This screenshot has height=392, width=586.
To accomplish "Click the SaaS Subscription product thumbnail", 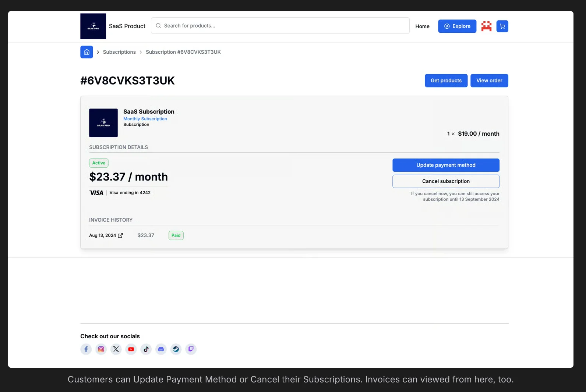I will click(103, 123).
